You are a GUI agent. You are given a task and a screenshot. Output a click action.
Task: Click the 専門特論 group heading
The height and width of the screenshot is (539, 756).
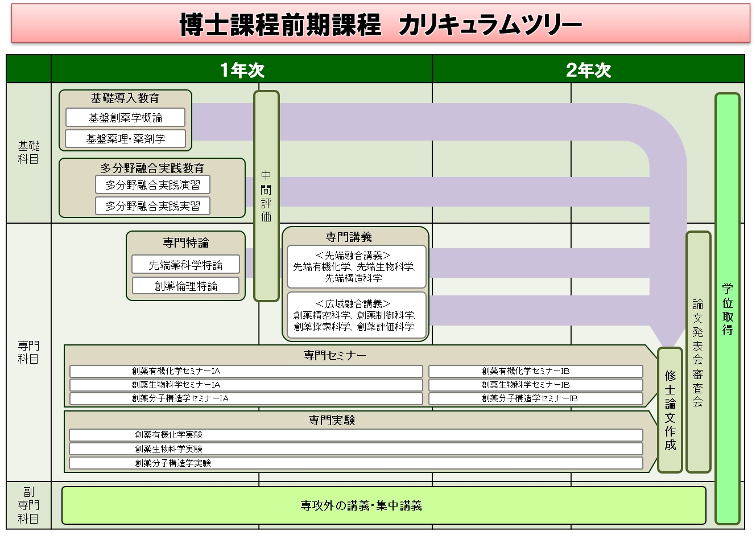coord(185,242)
